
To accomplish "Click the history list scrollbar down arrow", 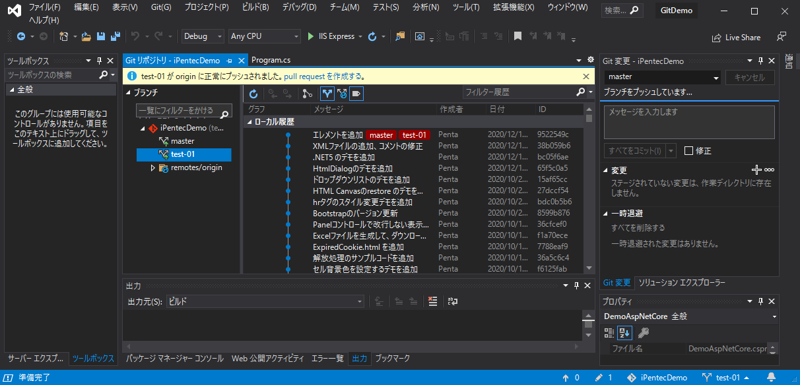I will [590, 268].
